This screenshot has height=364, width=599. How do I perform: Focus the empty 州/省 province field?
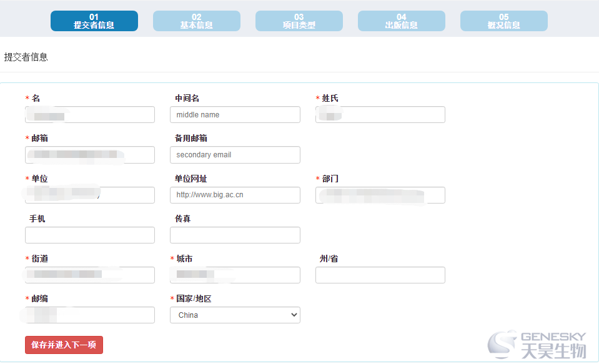pos(380,275)
